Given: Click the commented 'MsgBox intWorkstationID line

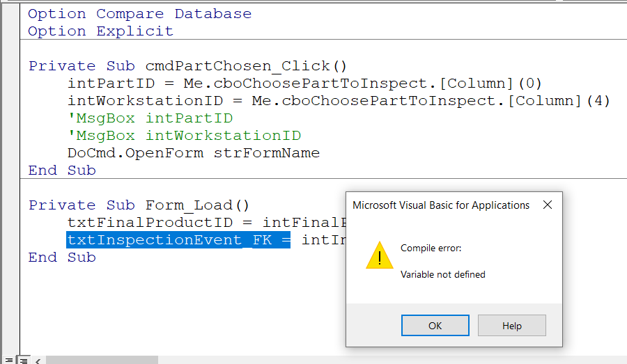Looking at the screenshot, I should [184, 136].
